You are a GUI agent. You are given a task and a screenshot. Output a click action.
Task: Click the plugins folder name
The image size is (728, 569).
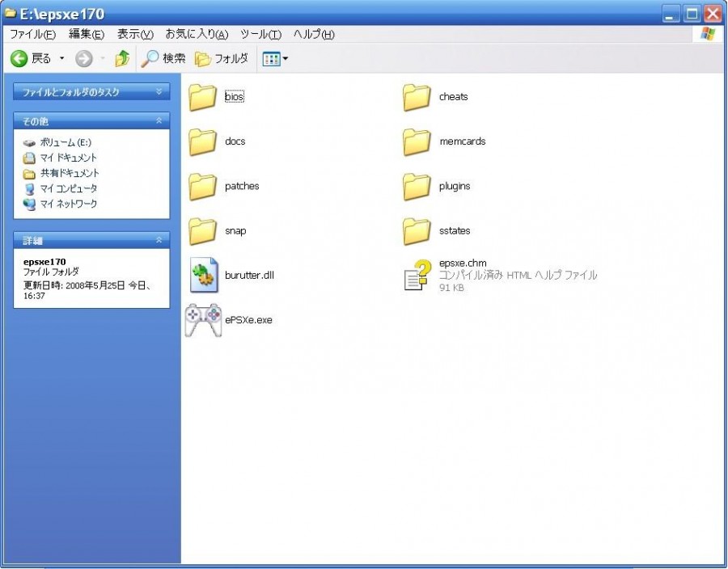[455, 186]
